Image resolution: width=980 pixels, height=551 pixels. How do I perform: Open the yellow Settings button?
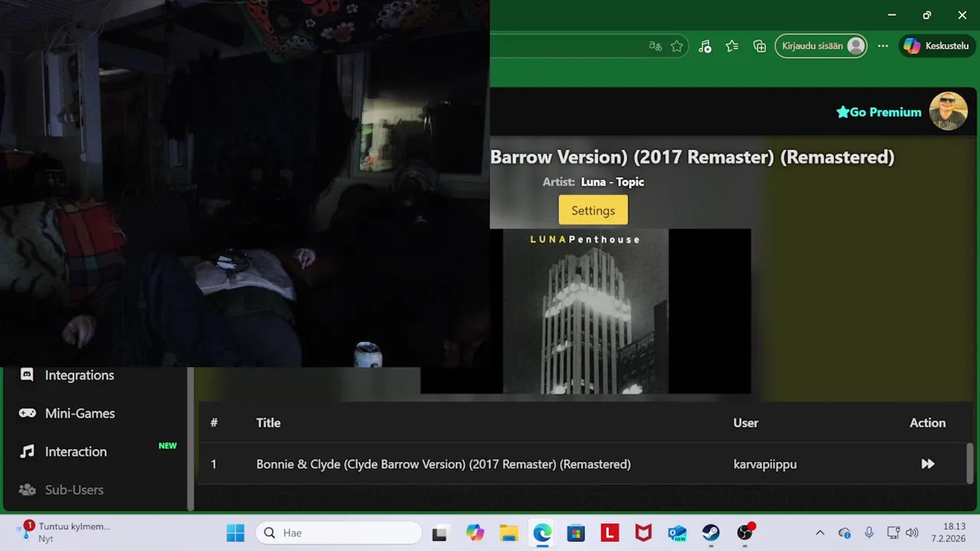click(x=593, y=210)
